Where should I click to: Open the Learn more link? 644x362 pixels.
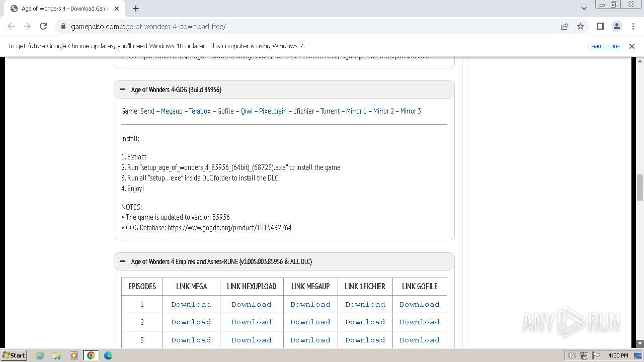[x=604, y=46]
